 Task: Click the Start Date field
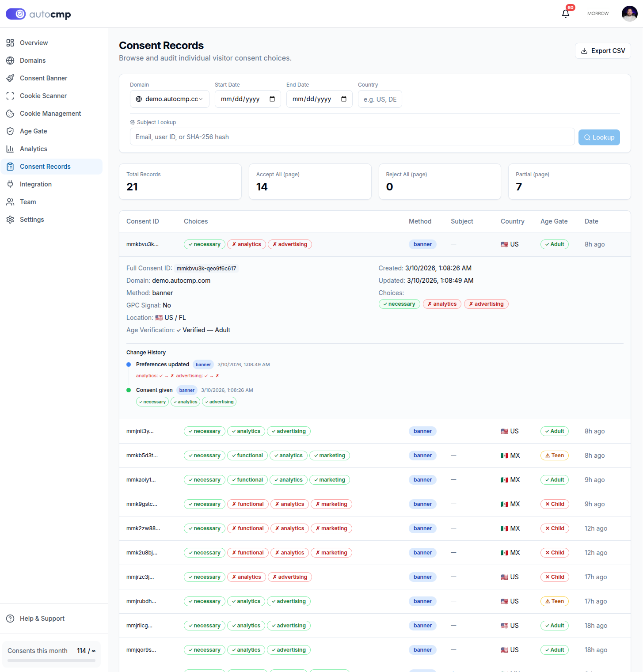pyautogui.click(x=248, y=99)
